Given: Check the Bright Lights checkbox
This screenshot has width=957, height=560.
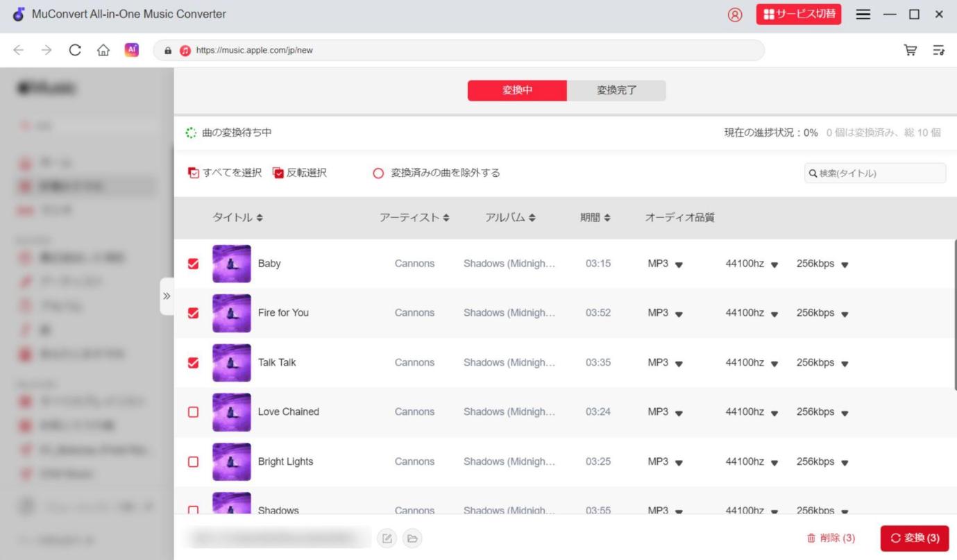Looking at the screenshot, I should click(194, 461).
